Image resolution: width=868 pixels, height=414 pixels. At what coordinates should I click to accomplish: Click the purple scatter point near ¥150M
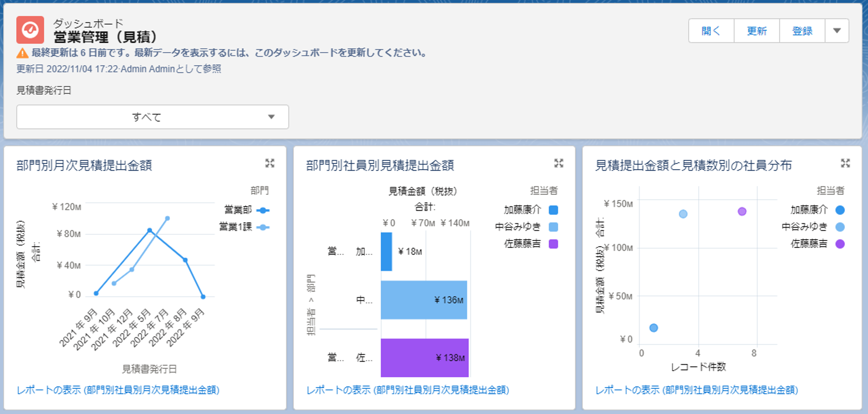[742, 211]
